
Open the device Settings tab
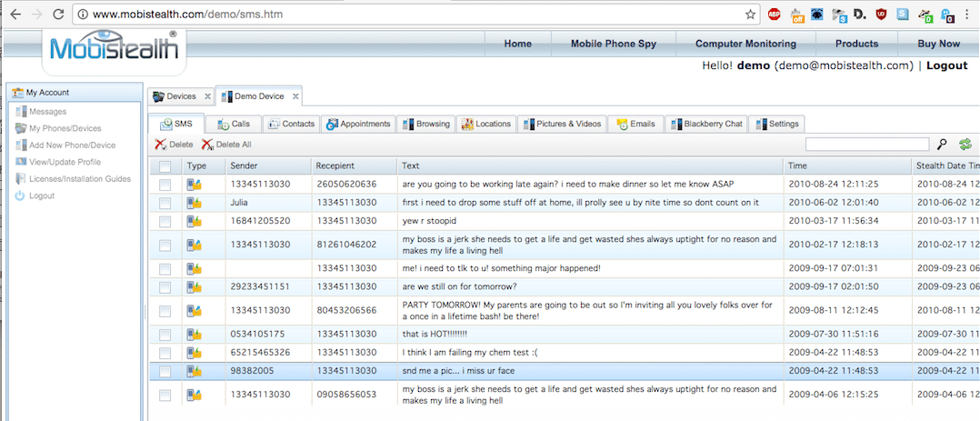click(x=777, y=124)
